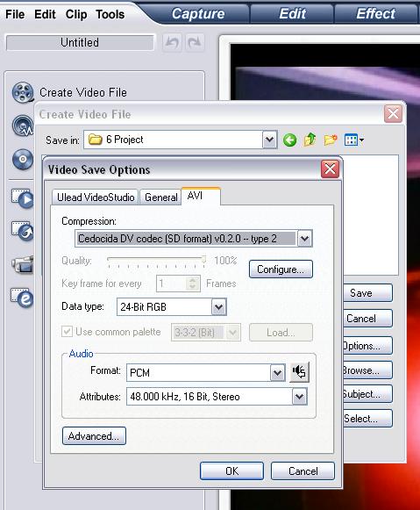Click the Advanced... button
This screenshot has height=510, width=420.
click(x=94, y=436)
